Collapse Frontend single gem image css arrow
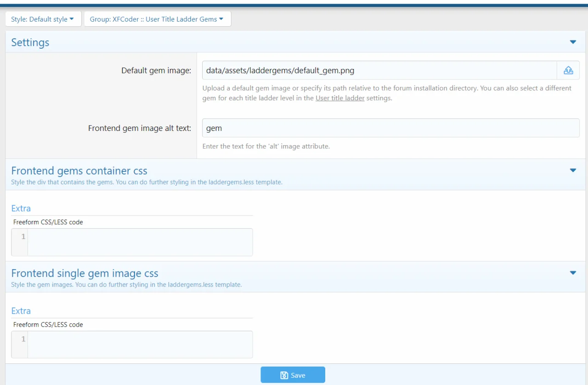 pyautogui.click(x=573, y=273)
